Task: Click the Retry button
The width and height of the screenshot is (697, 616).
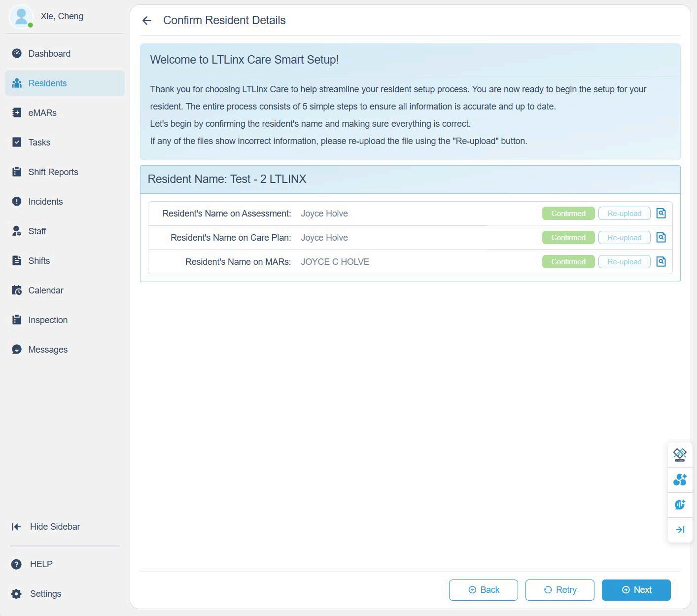Action: point(559,590)
